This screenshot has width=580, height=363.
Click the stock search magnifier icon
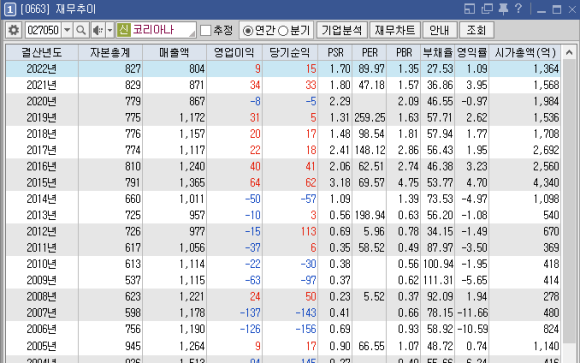[81, 30]
